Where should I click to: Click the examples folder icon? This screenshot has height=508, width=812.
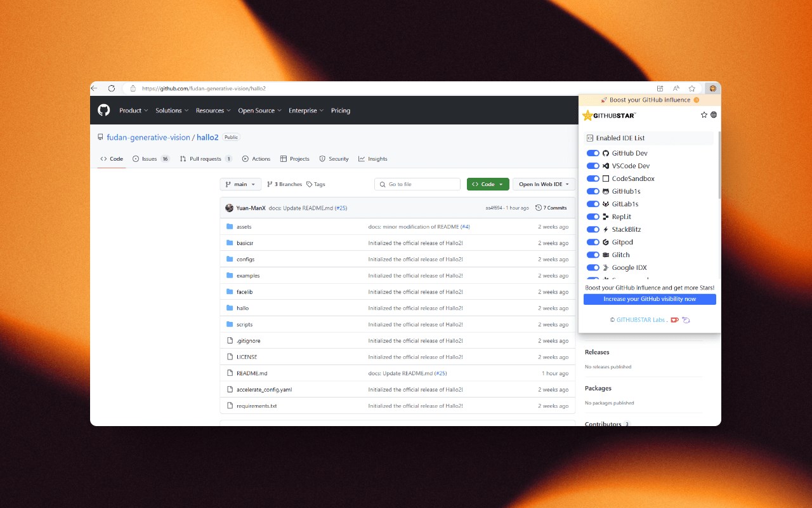click(x=230, y=276)
